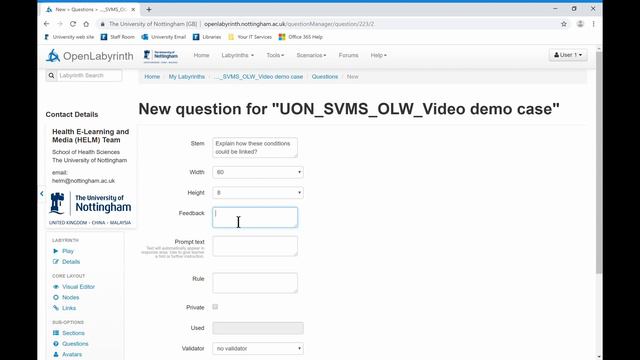Image resolution: width=640 pixels, height=360 pixels.
Task: Open Visual Editor link
Action: coord(78,287)
